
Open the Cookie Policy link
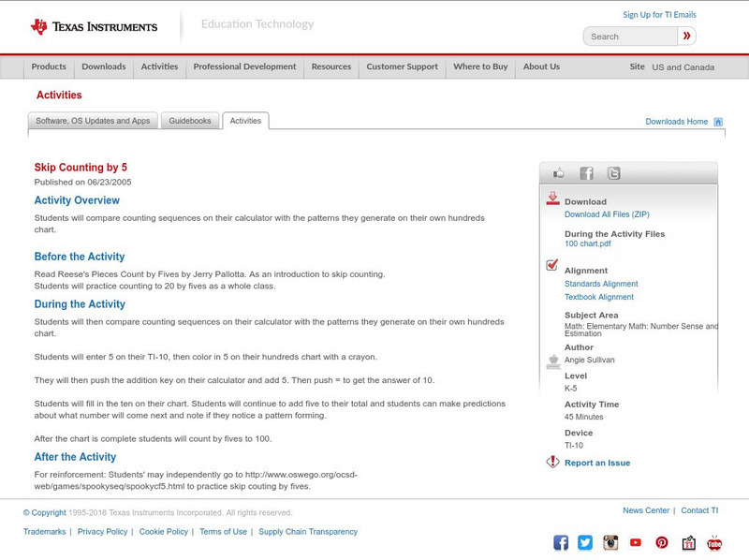pyautogui.click(x=163, y=532)
